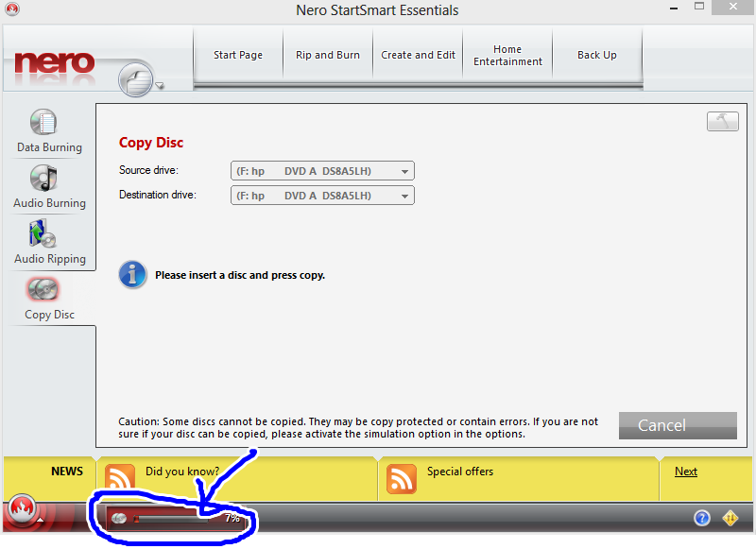756x549 pixels.
Task: Expand the arrow beside the document launcher
Action: point(160,86)
